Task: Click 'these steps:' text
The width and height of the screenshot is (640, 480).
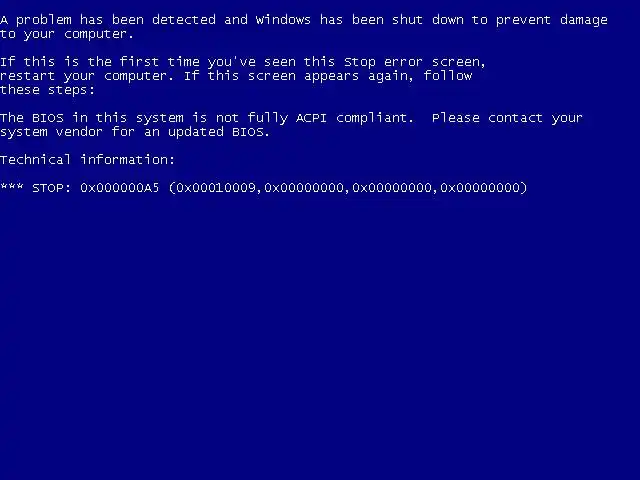Action: (47, 90)
